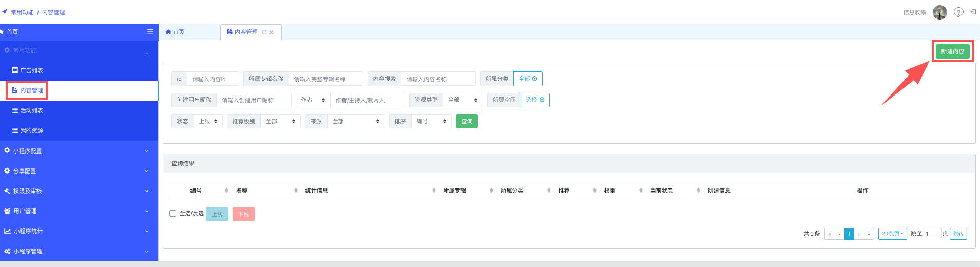This screenshot has width=980, height=267.
Task: Close the 内容管理 tab
Action: tap(272, 32)
